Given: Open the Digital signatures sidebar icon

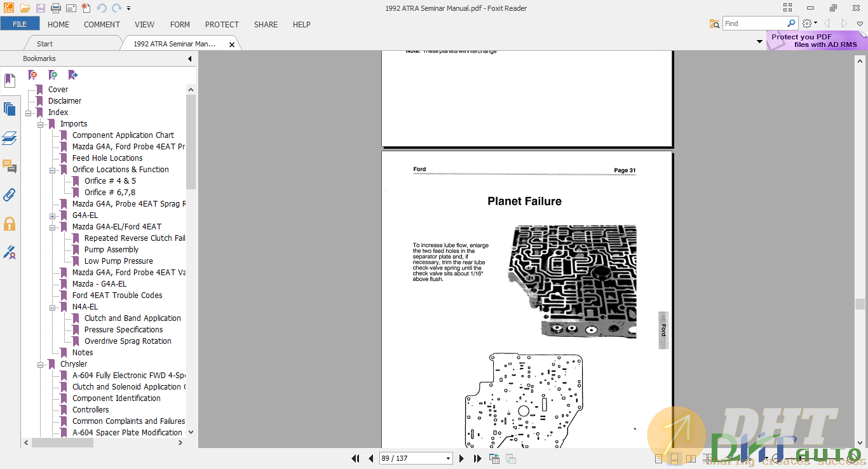Looking at the screenshot, I should click(10, 252).
